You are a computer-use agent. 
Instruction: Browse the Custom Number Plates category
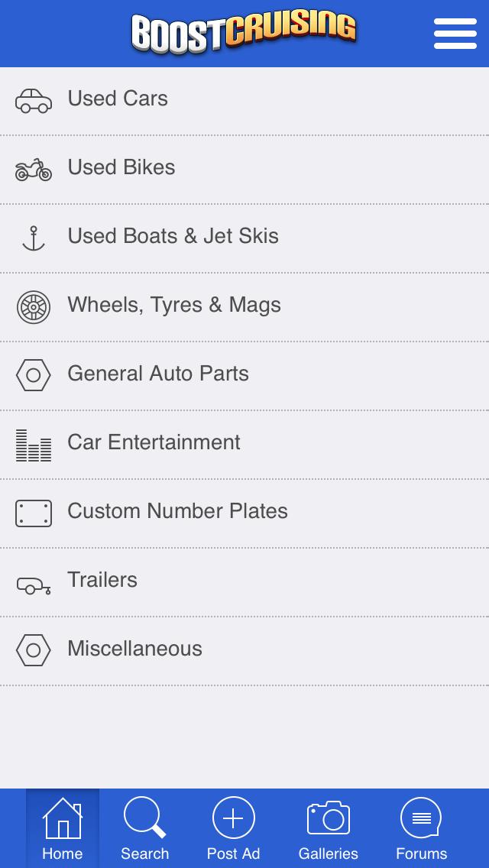178,511
